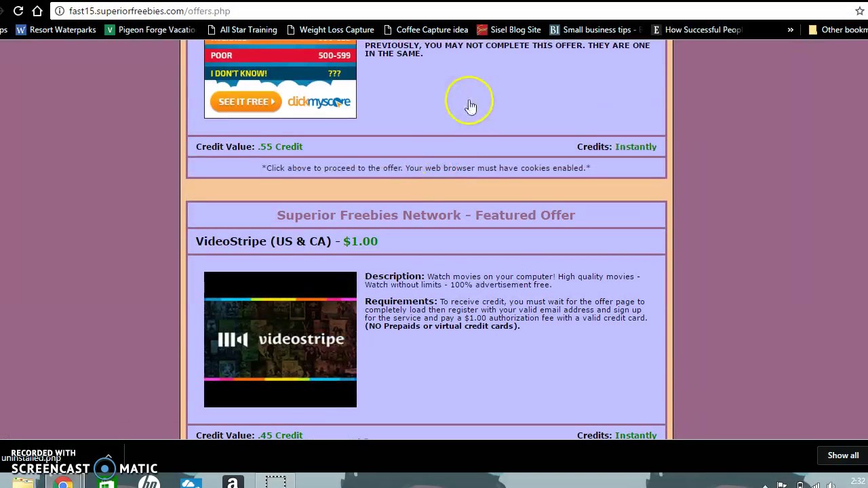The width and height of the screenshot is (868, 488).
Task: Switch to Chrome in the taskbar
Action: coord(63,483)
